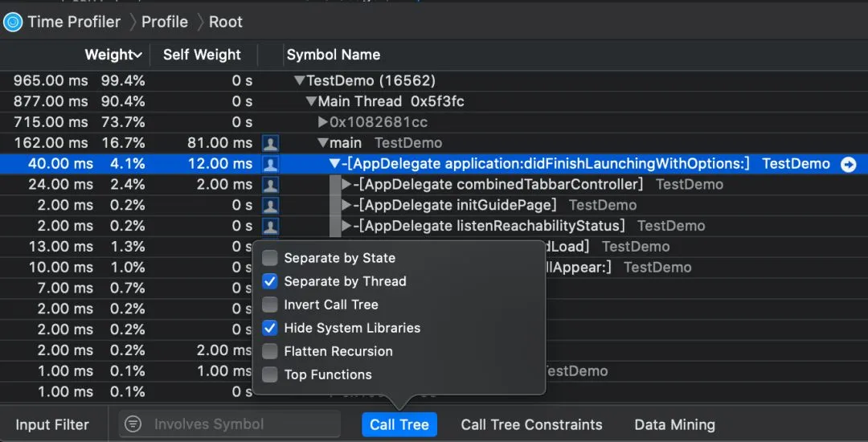Image resolution: width=868 pixels, height=442 pixels.
Task: Click the user code icon beside main
Action: [x=271, y=143]
